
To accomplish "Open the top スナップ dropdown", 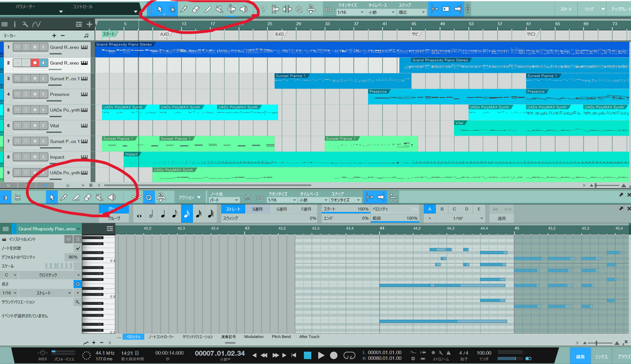I will [411, 12].
